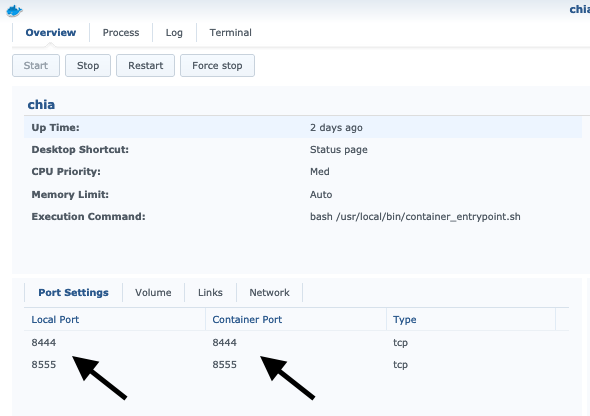Image resolution: width=590 pixels, height=416 pixels.
Task: Sort by Container Port column header
Action: click(296, 319)
